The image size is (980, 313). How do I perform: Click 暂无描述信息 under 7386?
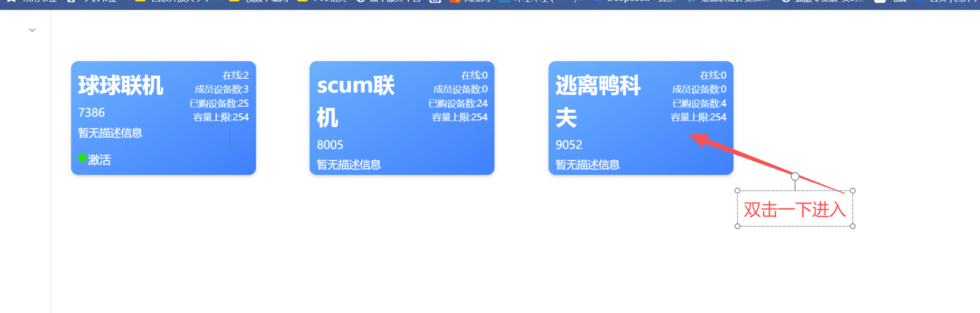pyautogui.click(x=110, y=133)
